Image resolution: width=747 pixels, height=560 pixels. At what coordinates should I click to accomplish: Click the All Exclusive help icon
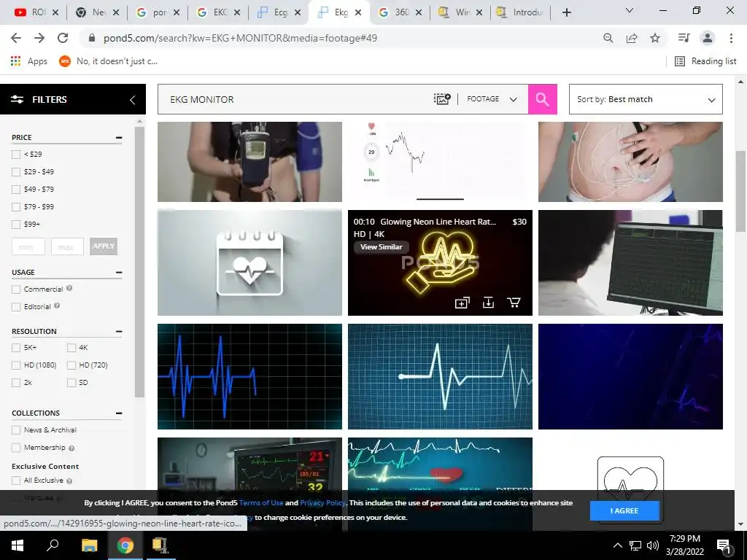[x=69, y=481]
